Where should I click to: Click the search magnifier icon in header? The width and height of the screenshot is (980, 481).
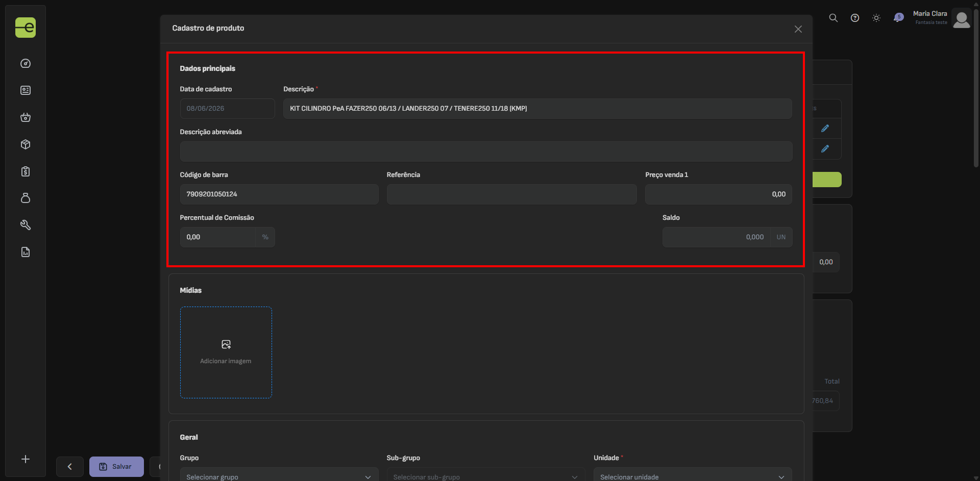point(834,18)
